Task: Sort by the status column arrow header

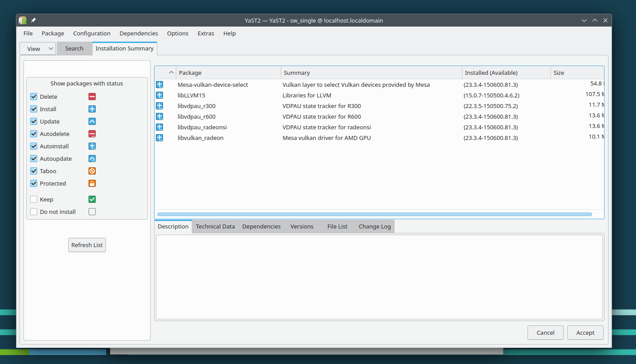Action: pyautogui.click(x=165, y=73)
